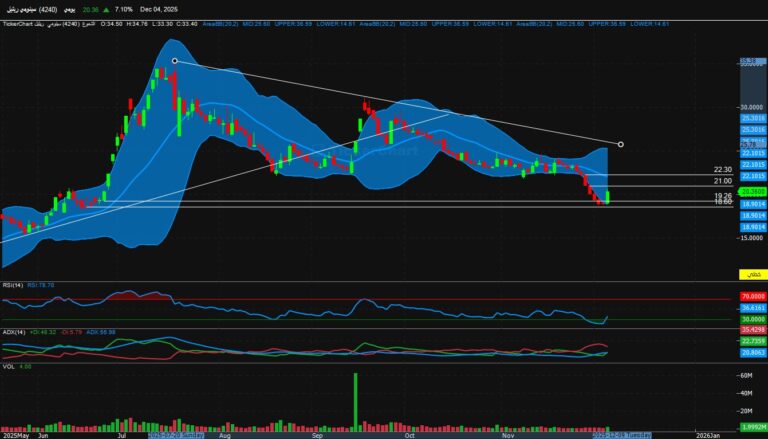This screenshot has height=439, width=768.
Task: Click the yellow label on the price axis
Action: [x=750, y=274]
